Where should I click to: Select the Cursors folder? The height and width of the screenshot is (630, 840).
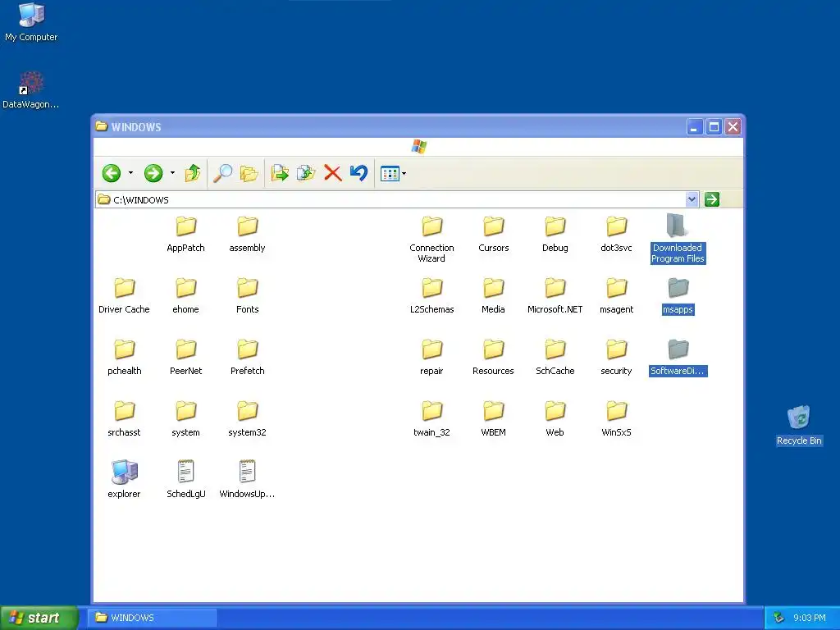493,234
